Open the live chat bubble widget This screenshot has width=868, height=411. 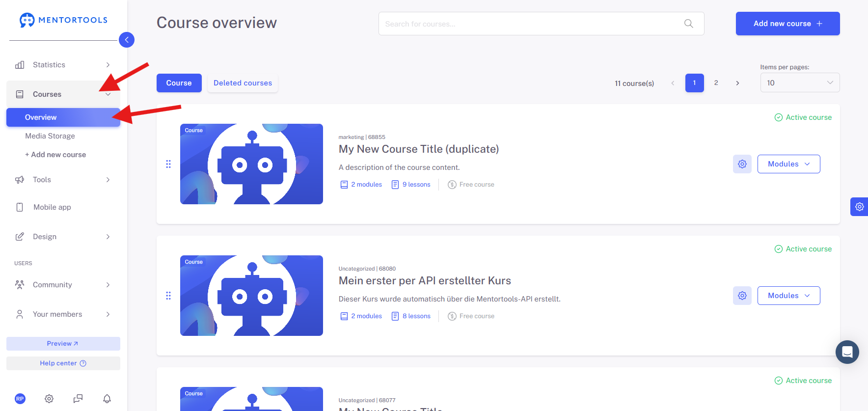[847, 352]
